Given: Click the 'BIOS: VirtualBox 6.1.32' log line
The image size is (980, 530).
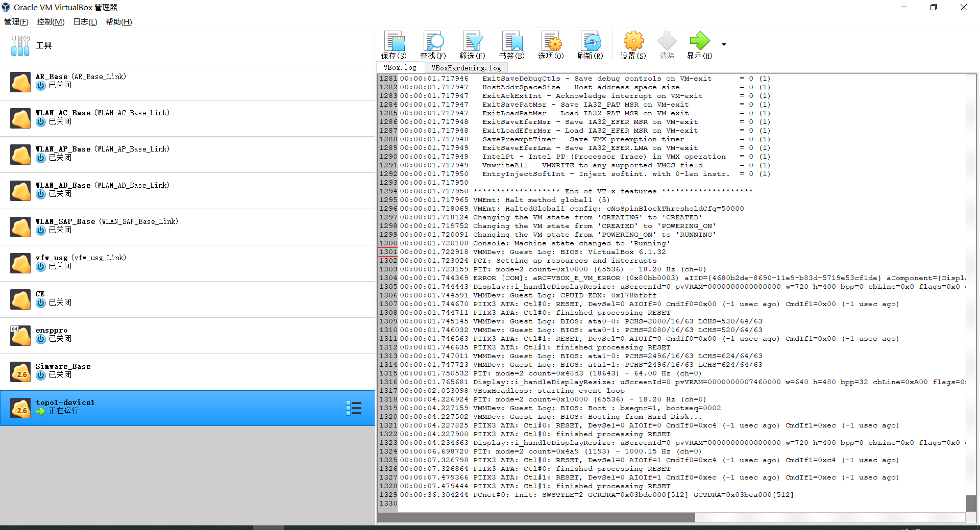Looking at the screenshot, I should [533, 252].
